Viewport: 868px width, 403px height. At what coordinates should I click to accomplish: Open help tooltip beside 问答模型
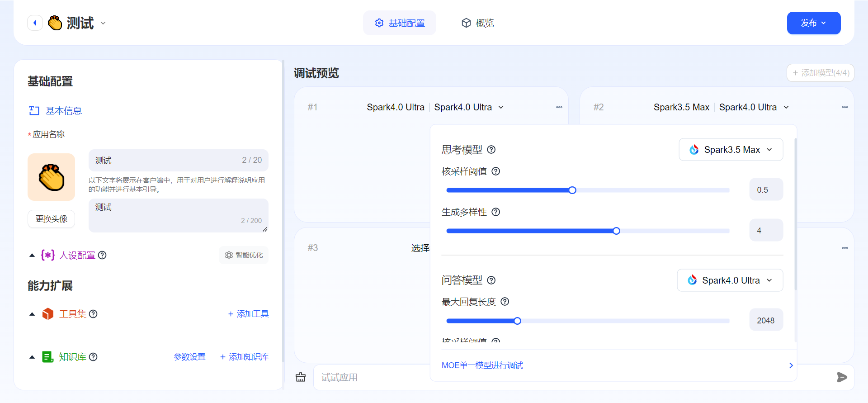click(x=491, y=280)
